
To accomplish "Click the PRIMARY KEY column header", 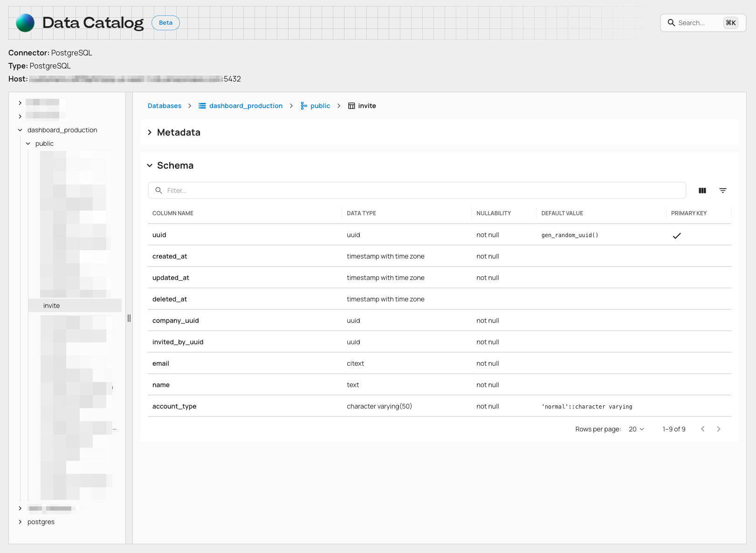I will coord(689,213).
